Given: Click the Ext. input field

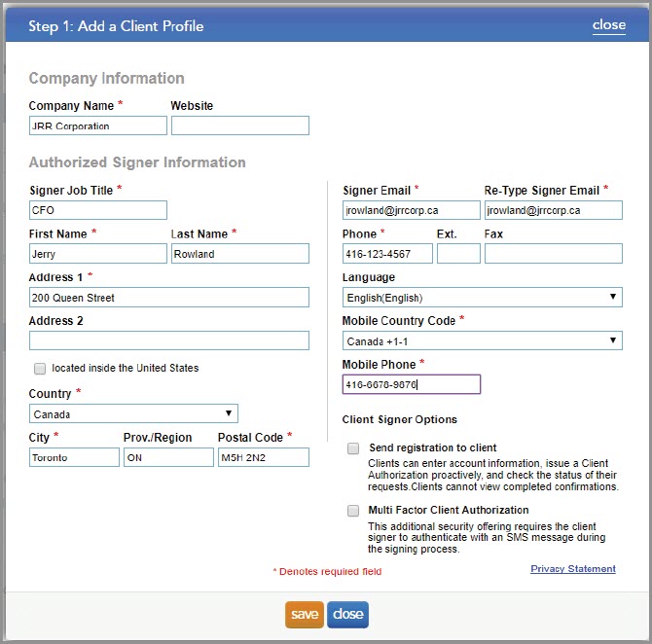Looking at the screenshot, I should [458, 254].
